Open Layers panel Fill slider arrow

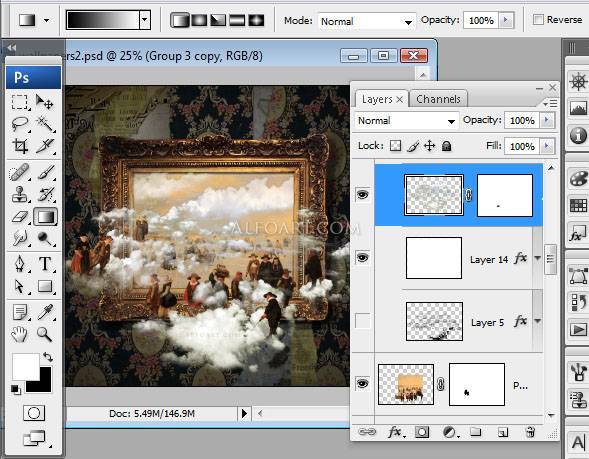pyautogui.click(x=547, y=146)
